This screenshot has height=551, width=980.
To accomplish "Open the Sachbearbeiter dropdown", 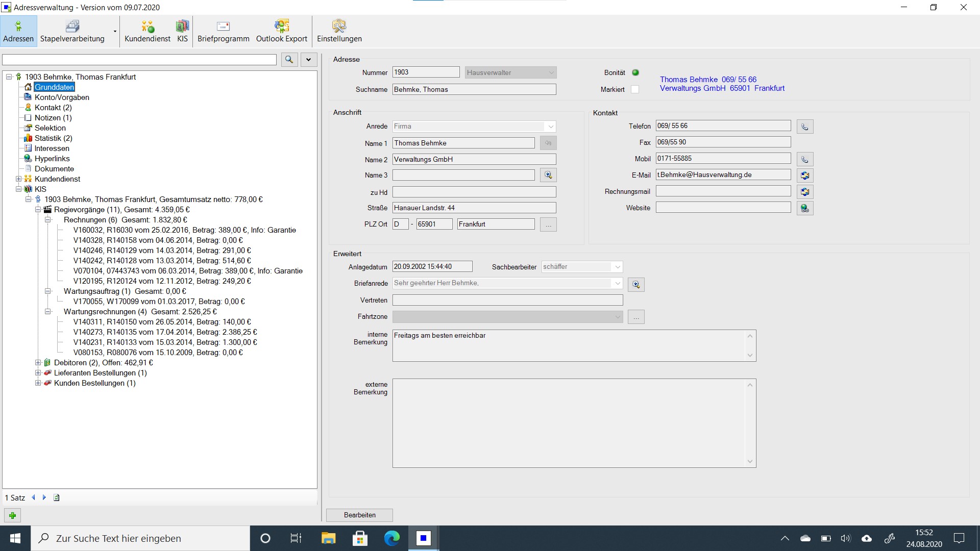I will pyautogui.click(x=617, y=267).
